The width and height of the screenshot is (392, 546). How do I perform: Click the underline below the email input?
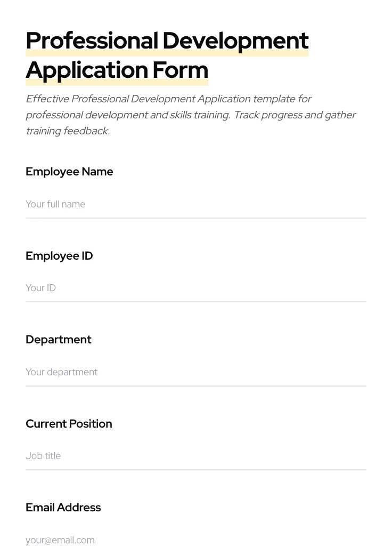tap(196, 545)
